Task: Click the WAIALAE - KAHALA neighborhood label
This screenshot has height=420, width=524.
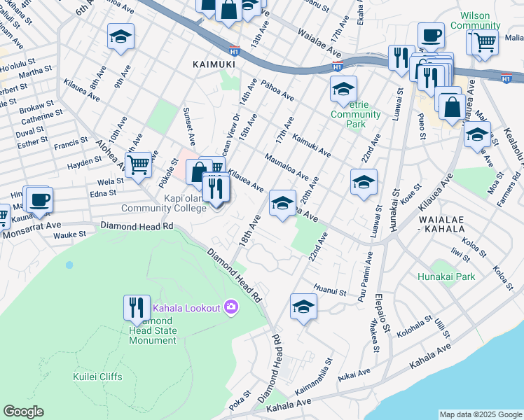Action: coord(441,225)
